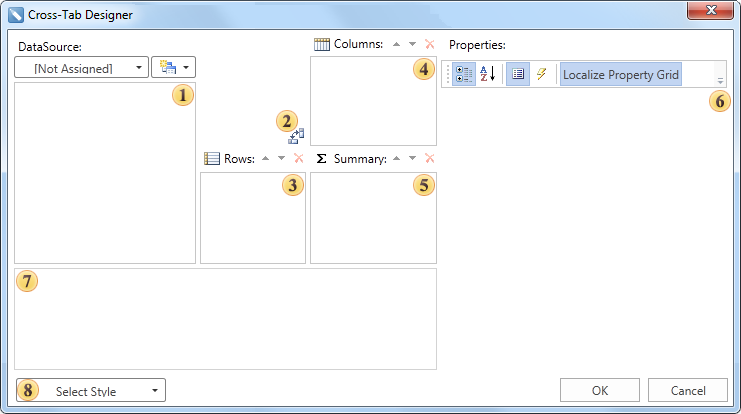Click the Rows move up arrow
Viewport: 741px width, 414px height.
[265, 158]
